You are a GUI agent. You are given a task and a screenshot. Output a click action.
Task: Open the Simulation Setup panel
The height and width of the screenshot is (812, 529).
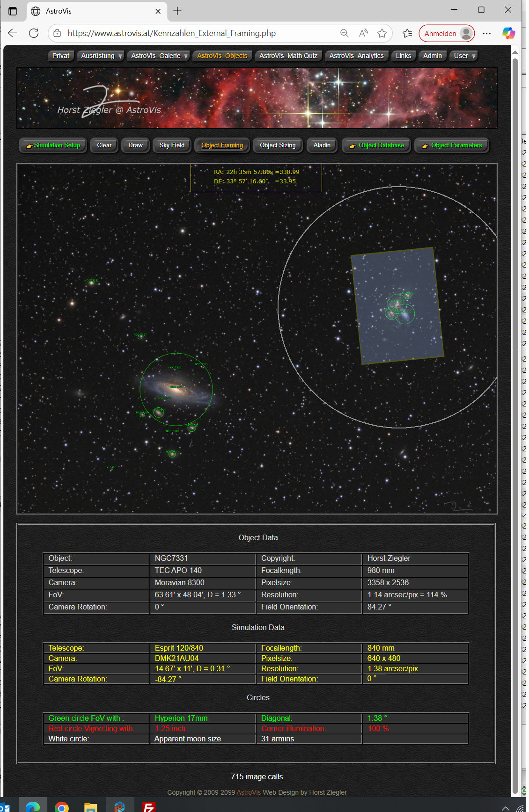(x=53, y=145)
